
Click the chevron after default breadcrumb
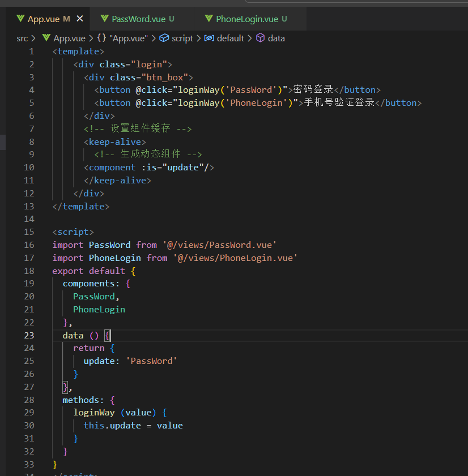pyautogui.click(x=249, y=38)
